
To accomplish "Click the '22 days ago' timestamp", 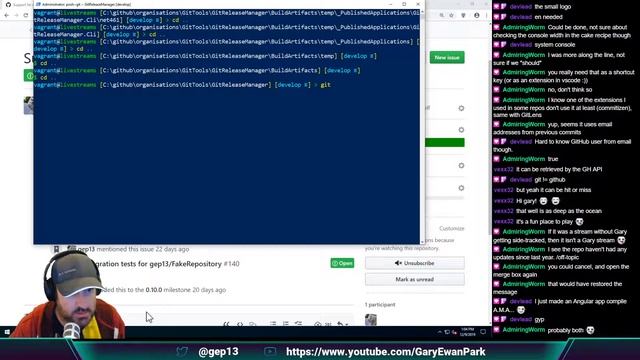I will pyautogui.click(x=172, y=249).
